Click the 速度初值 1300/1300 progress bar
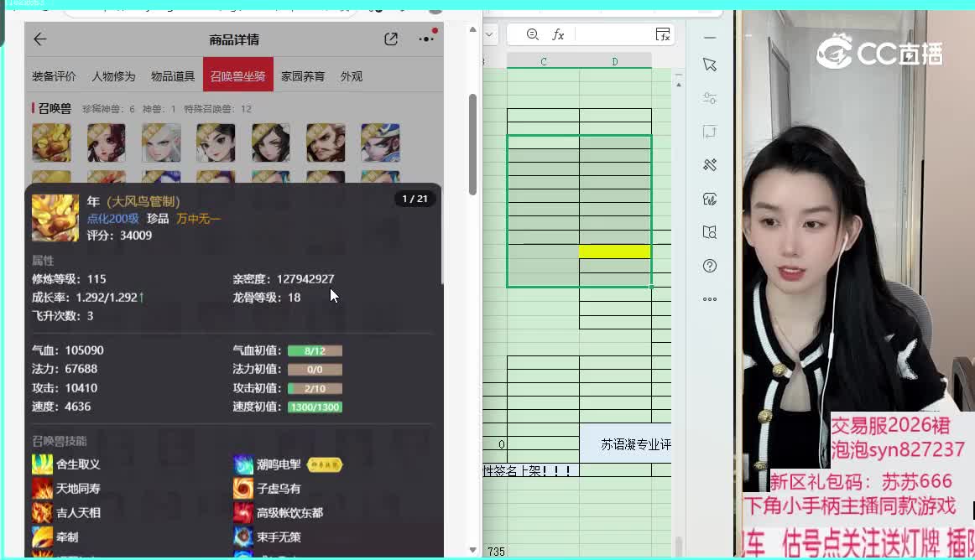The height and width of the screenshot is (560, 975). click(x=315, y=407)
